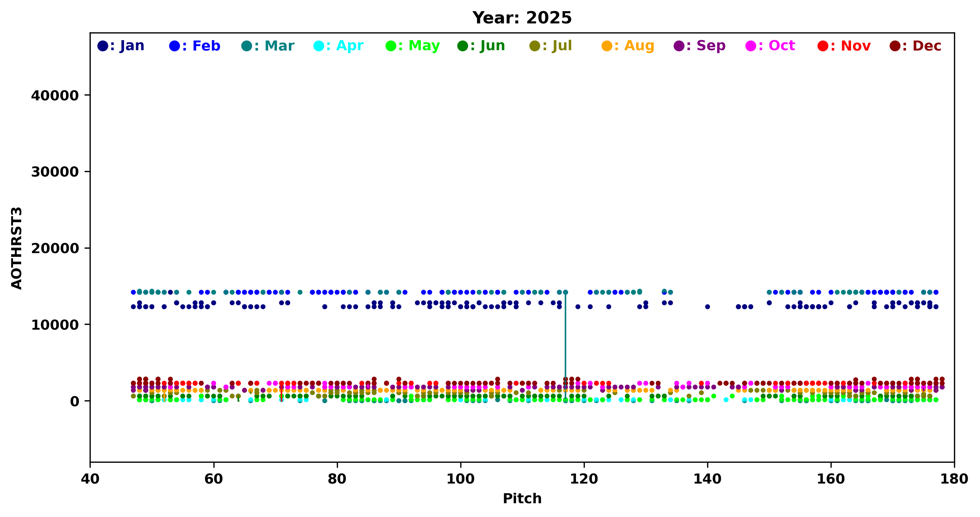Click the Aug legend color dot
The height and width of the screenshot is (517, 980).
[x=607, y=46]
